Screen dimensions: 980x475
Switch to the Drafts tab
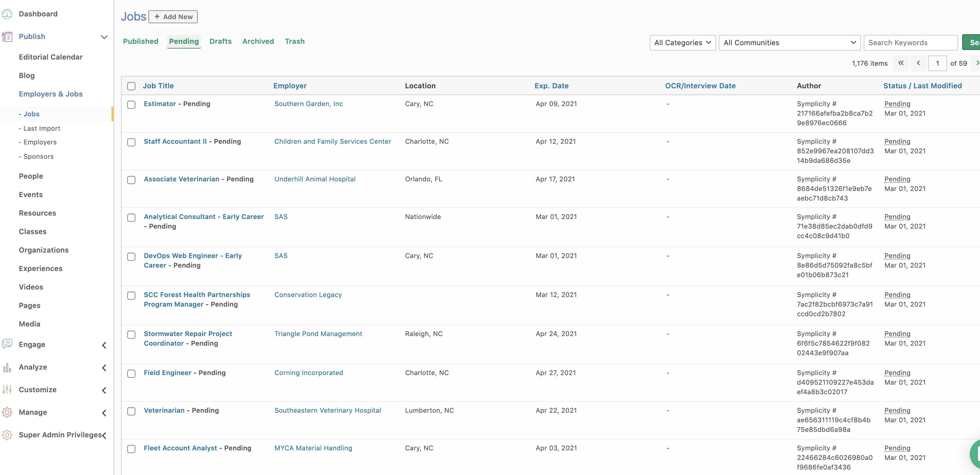click(220, 41)
